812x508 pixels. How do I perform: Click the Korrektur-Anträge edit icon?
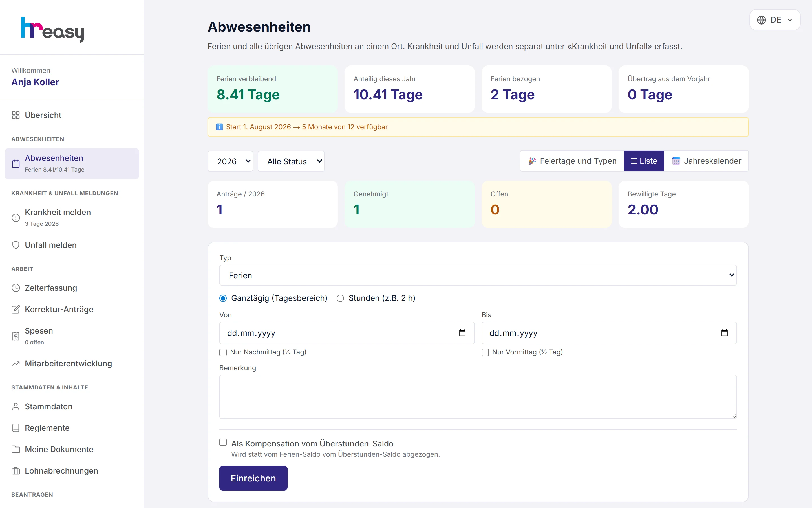(16, 309)
